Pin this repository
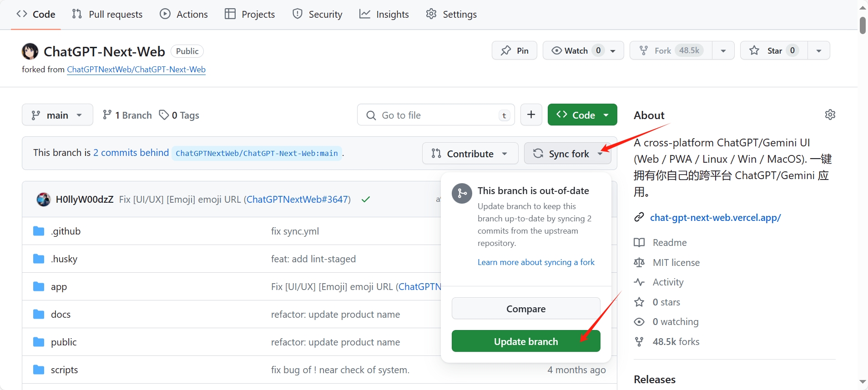 [x=515, y=50]
